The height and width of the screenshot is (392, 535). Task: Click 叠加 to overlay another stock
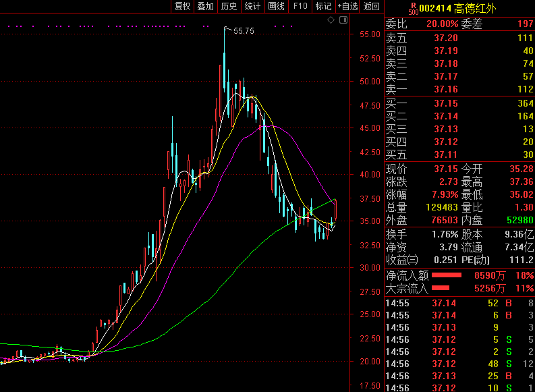point(206,7)
